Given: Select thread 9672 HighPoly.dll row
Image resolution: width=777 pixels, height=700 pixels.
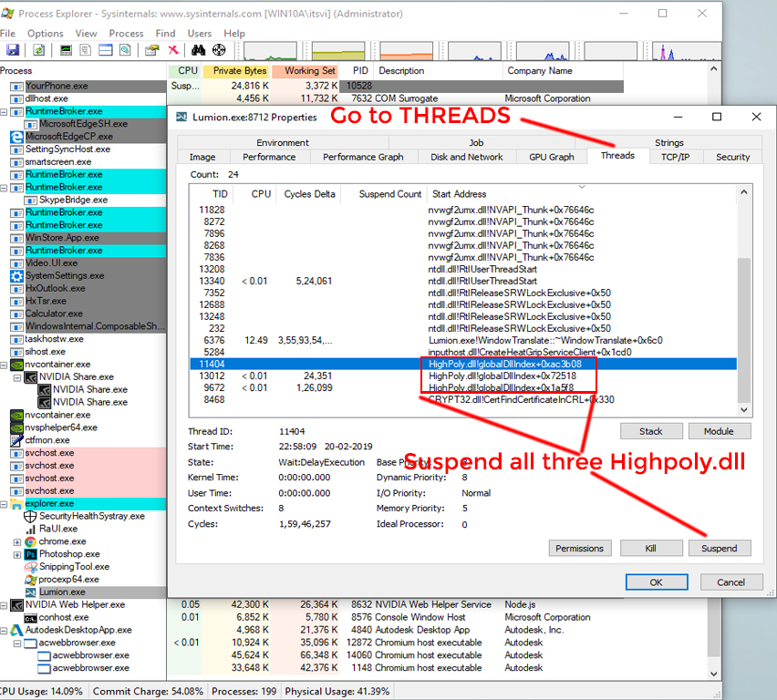Looking at the screenshot, I should point(463,388).
